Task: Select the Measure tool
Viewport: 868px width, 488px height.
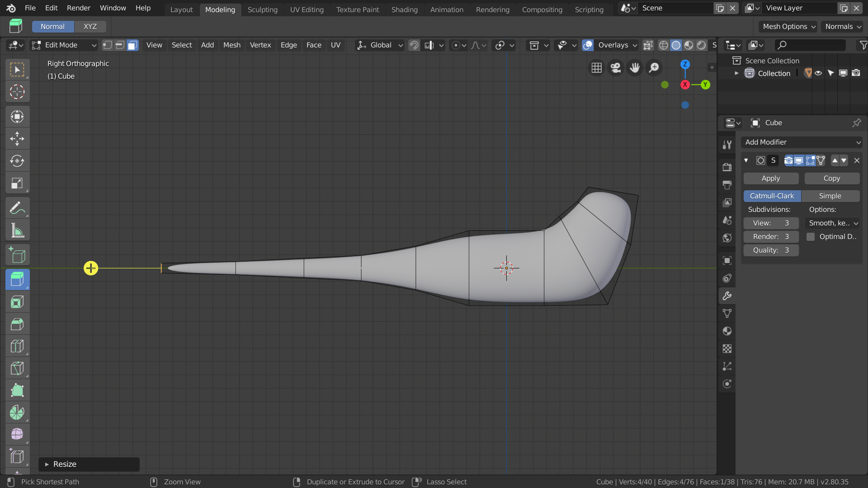Action: tap(17, 230)
